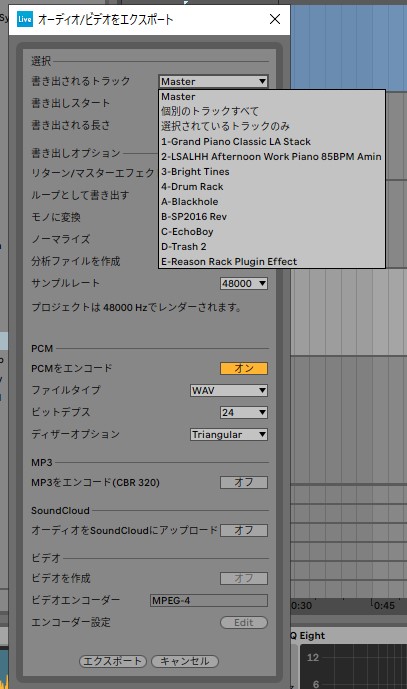Image resolution: width=407 pixels, height=689 pixels.
Task: Click the EQ Eight device title
Action: coord(308,636)
